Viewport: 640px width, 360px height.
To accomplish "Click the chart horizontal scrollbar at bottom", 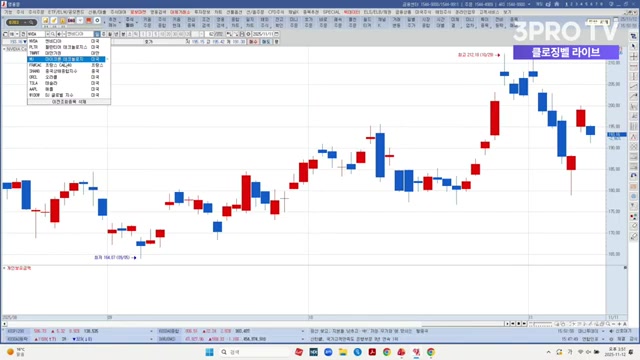I will pos(253,324).
